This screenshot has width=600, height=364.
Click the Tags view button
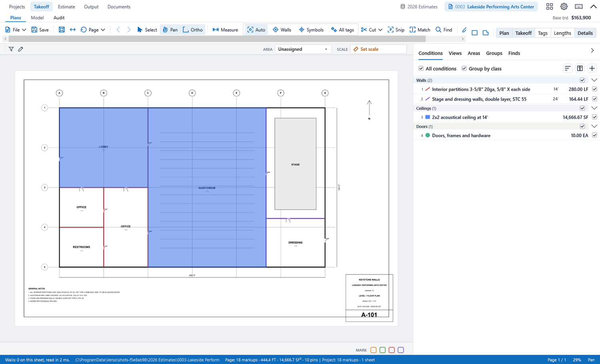pos(543,33)
